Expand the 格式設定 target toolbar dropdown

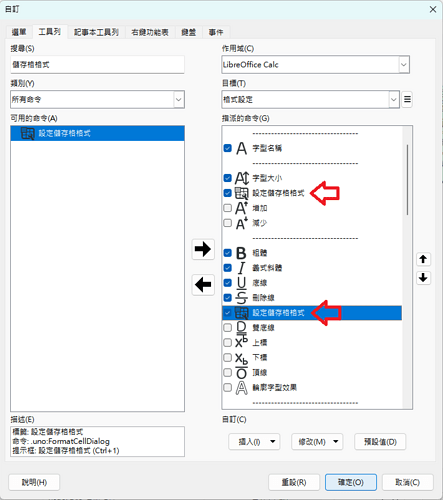click(x=310, y=99)
